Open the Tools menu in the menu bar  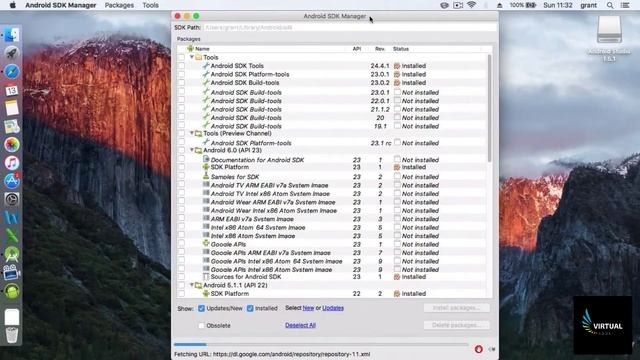(150, 5)
